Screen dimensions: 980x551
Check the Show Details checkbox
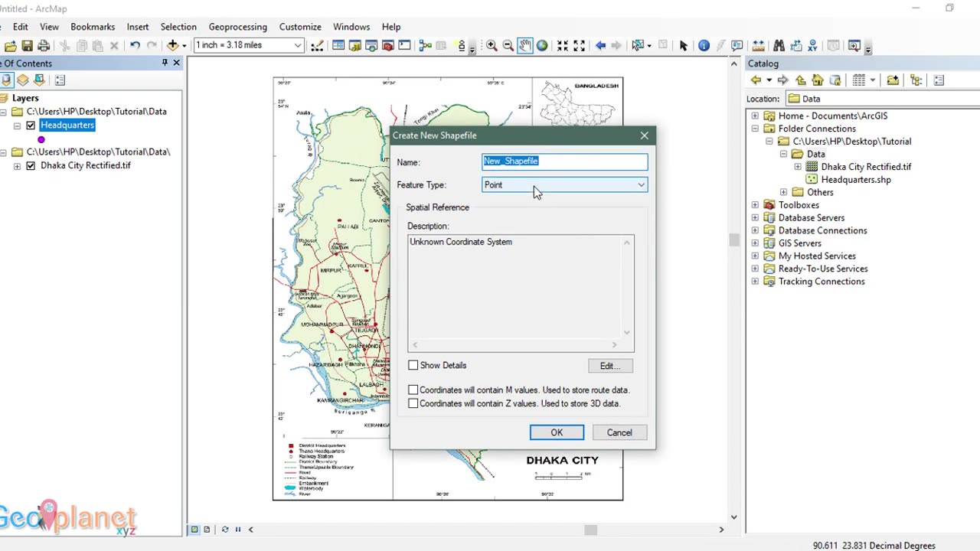point(413,365)
